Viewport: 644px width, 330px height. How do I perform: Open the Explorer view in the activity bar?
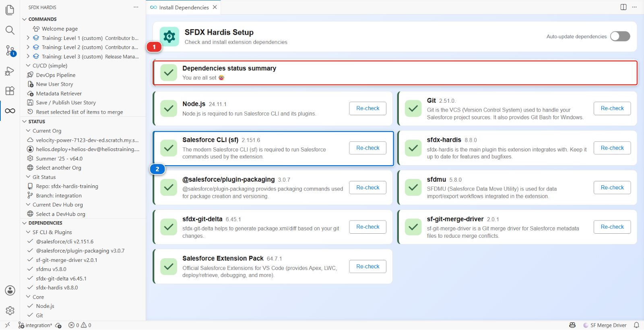pyautogui.click(x=10, y=10)
